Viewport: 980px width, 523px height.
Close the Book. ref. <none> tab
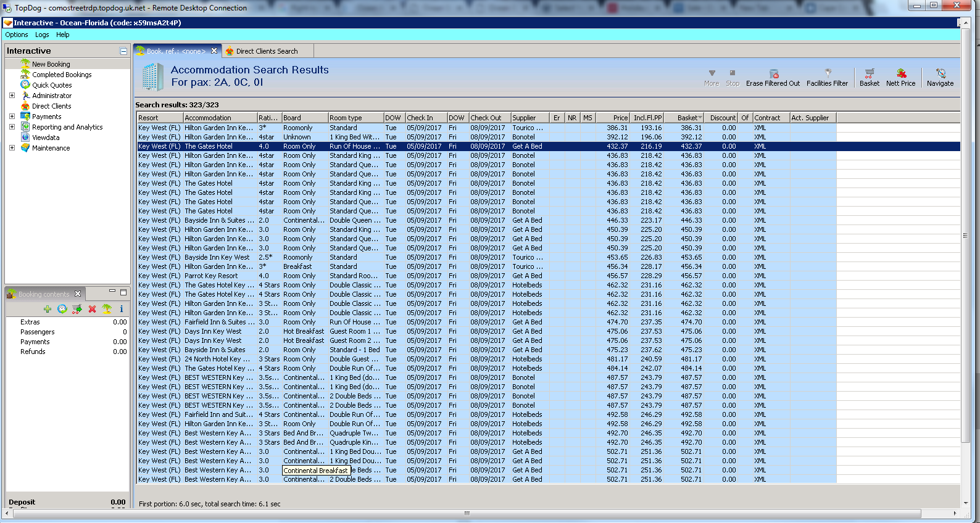[214, 51]
